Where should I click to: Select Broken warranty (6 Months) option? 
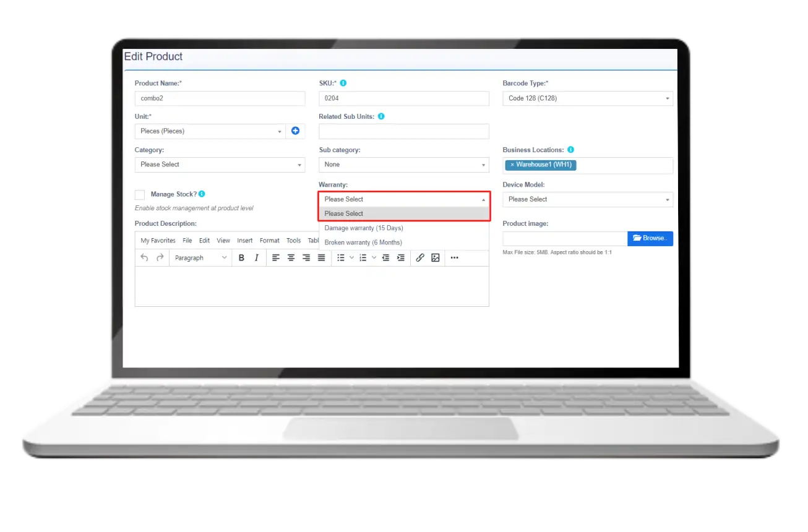363,242
